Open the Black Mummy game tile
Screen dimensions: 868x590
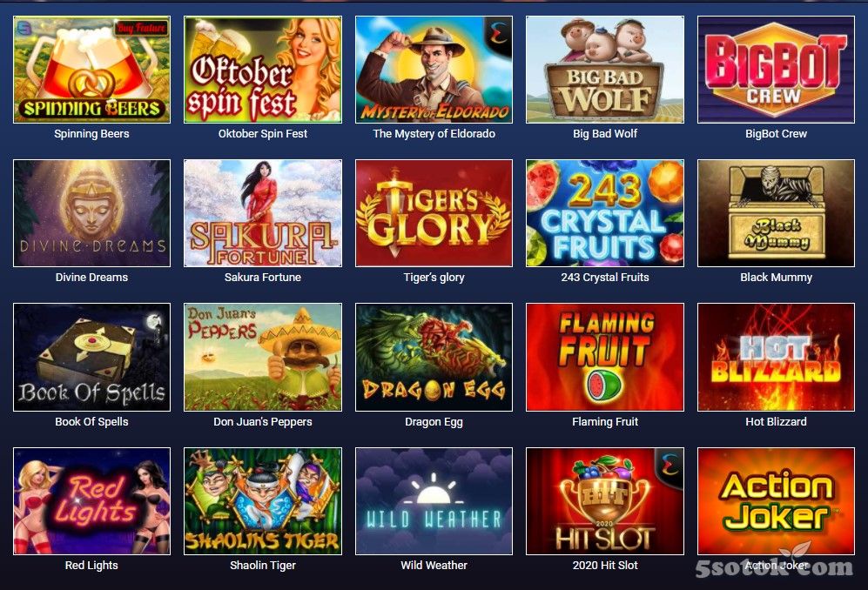click(776, 213)
